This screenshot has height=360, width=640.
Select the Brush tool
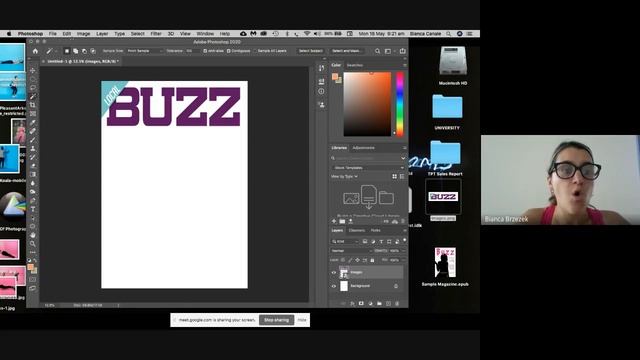[33, 140]
